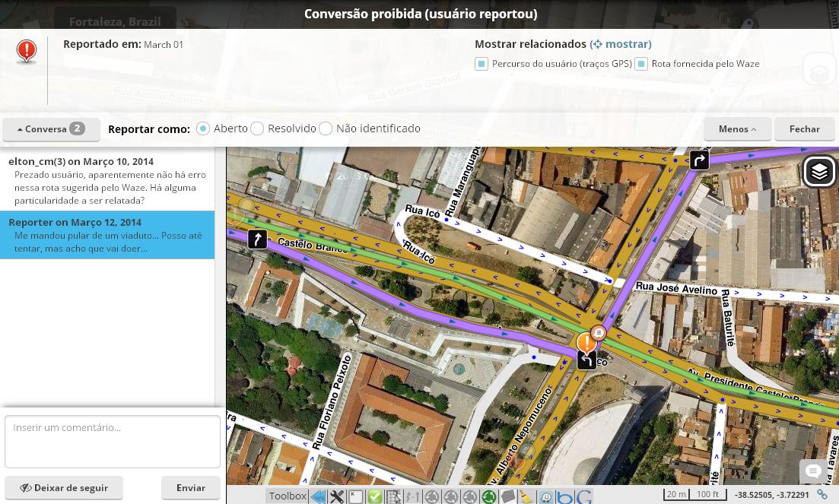The height and width of the screenshot is (504, 839).
Task: Open the map layers switcher icon
Action: point(819,172)
